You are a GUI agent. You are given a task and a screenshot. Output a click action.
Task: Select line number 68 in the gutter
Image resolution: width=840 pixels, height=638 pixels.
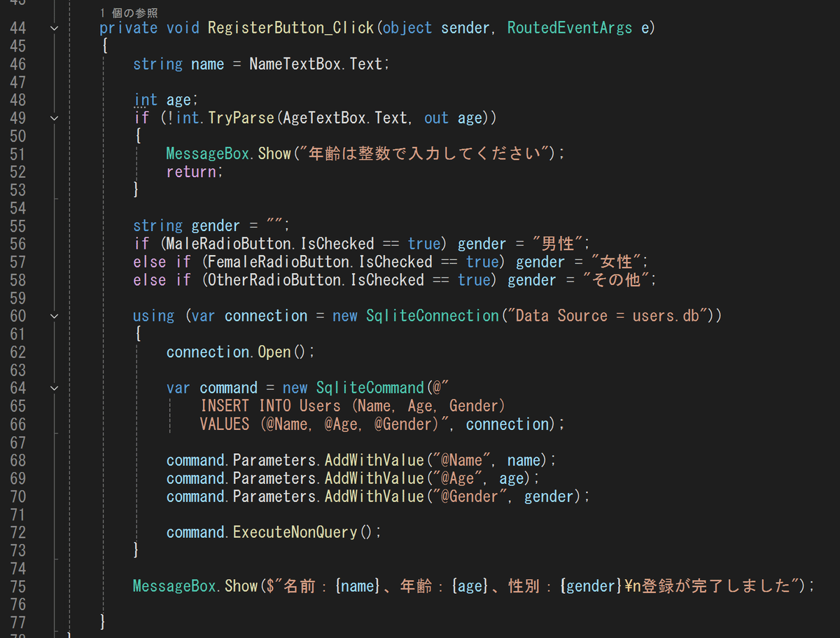point(17,459)
